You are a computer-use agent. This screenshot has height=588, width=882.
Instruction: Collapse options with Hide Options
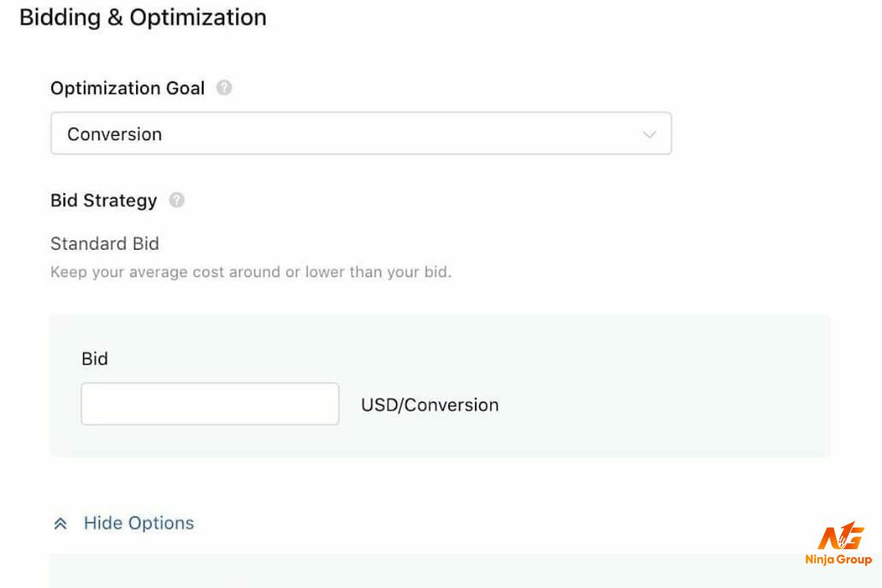(124, 523)
